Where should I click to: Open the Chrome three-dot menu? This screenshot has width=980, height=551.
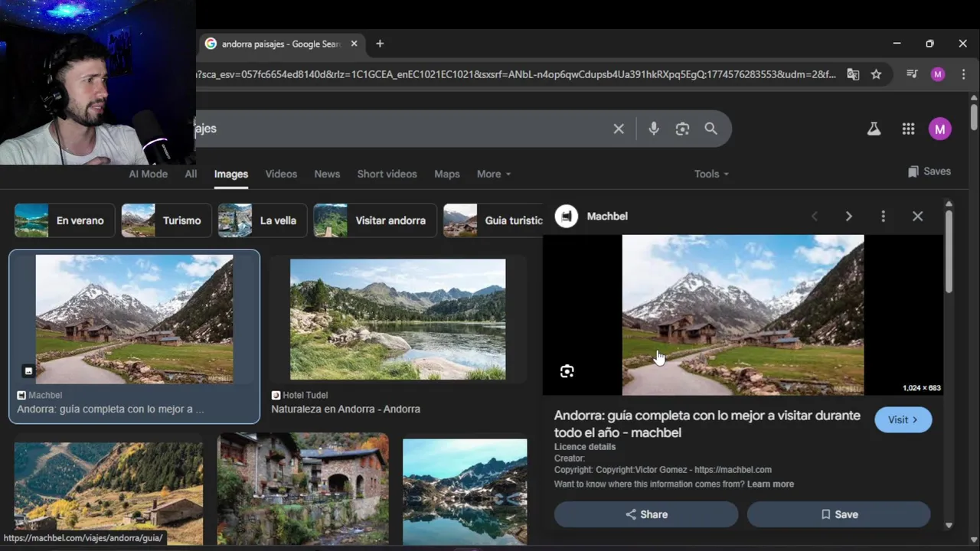tap(963, 74)
